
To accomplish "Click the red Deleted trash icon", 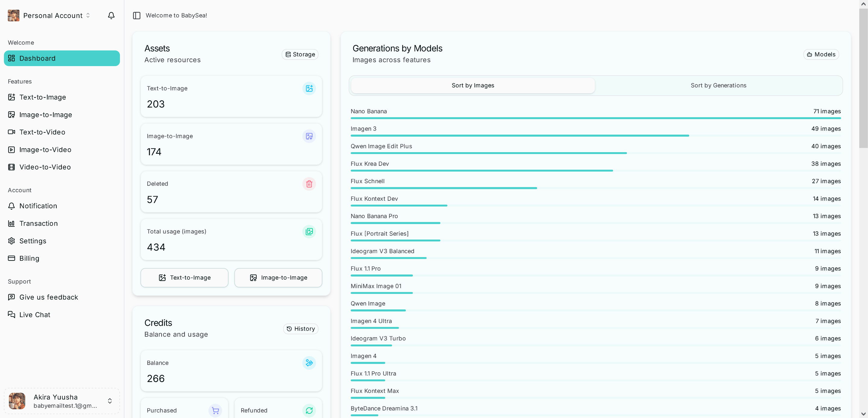I will pyautogui.click(x=309, y=184).
